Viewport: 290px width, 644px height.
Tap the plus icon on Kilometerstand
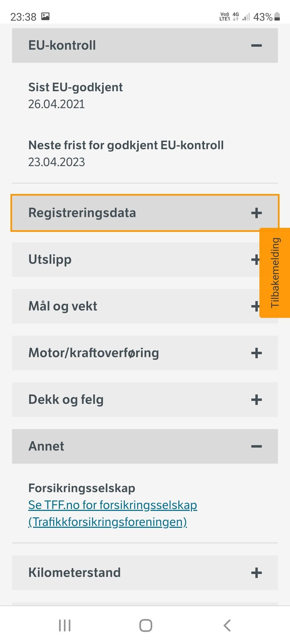click(256, 573)
